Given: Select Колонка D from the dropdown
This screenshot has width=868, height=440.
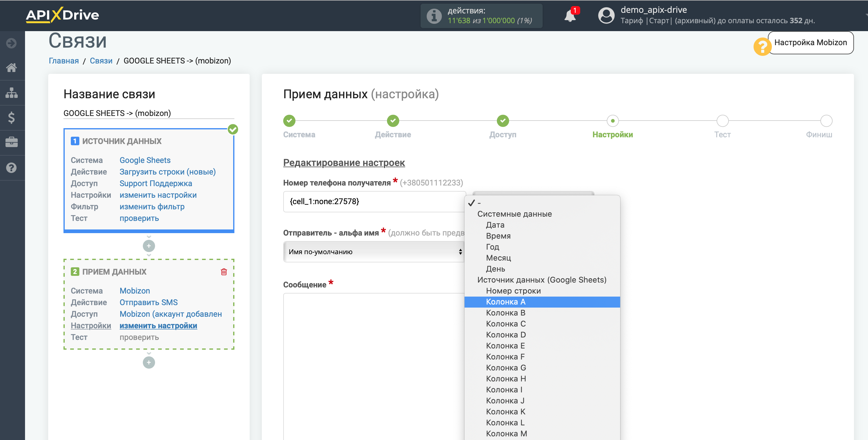Looking at the screenshot, I should pos(542,335).
